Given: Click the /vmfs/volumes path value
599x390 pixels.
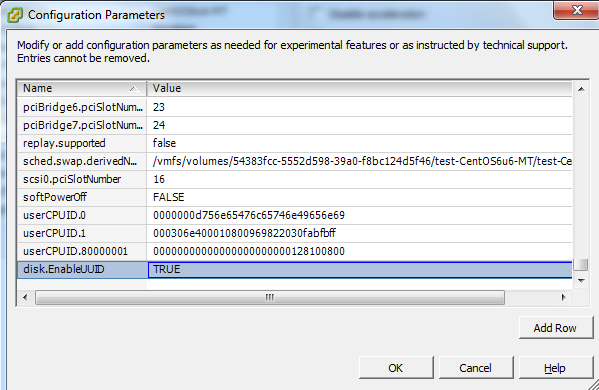Looking at the screenshot, I should click(x=359, y=161).
